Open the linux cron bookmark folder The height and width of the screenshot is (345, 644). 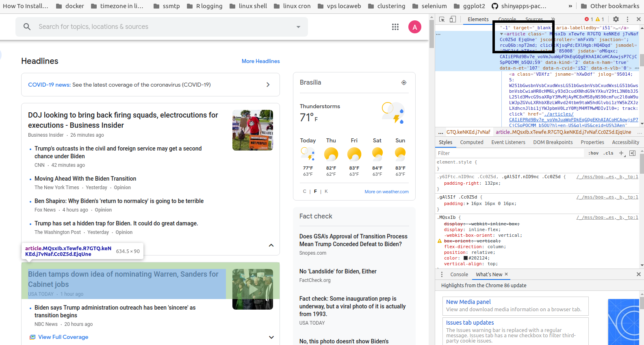[292, 6]
